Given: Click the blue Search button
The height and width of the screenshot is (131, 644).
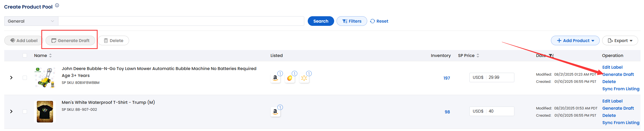Looking at the screenshot, I should [x=321, y=21].
